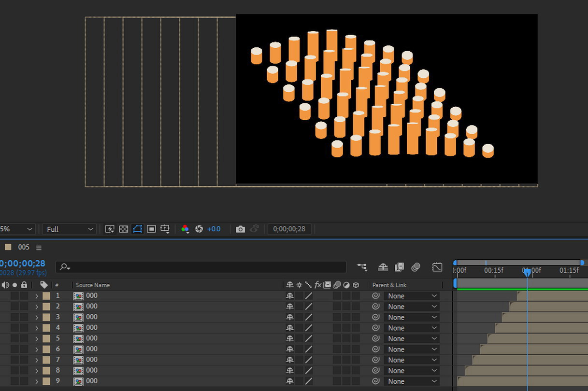Click the reset exposure aperture icon
The image size is (588, 391).
click(x=199, y=229)
